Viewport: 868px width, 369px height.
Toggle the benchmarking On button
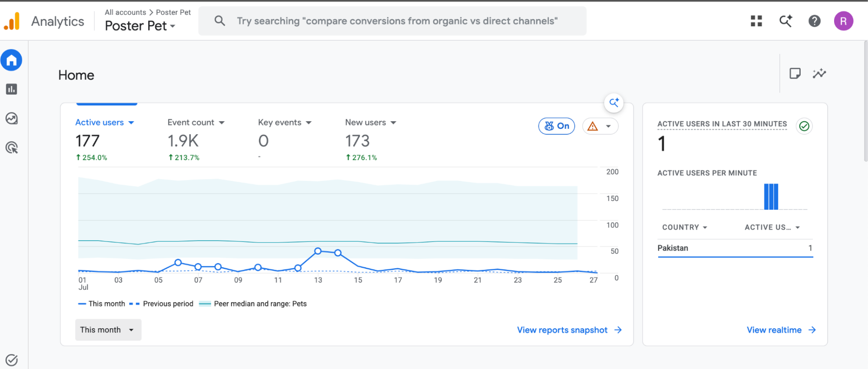pos(557,126)
